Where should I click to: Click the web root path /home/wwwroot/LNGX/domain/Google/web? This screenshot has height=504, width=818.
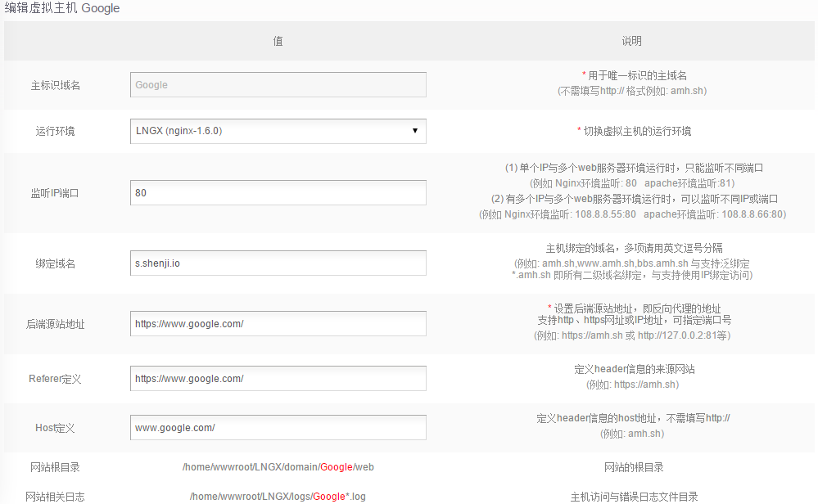(278, 467)
